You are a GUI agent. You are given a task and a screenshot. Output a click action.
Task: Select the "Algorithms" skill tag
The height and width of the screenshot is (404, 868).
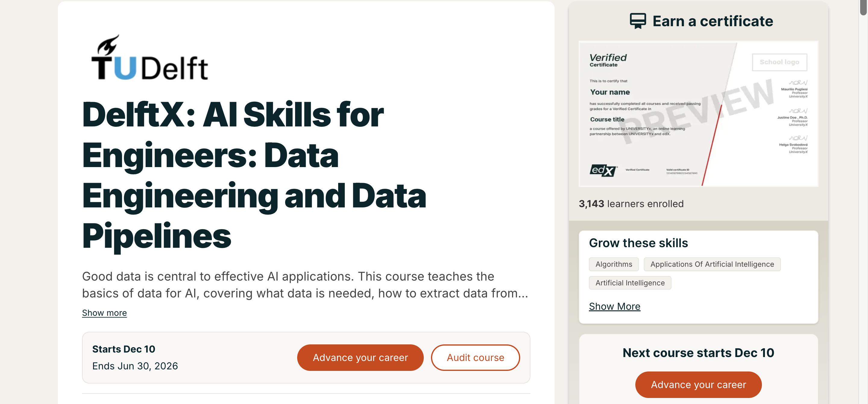614,264
